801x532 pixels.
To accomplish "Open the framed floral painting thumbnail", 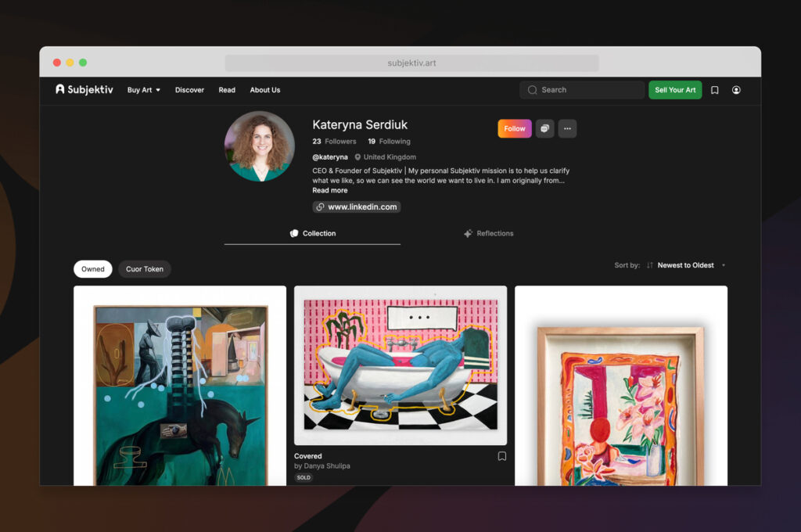I will (621, 386).
